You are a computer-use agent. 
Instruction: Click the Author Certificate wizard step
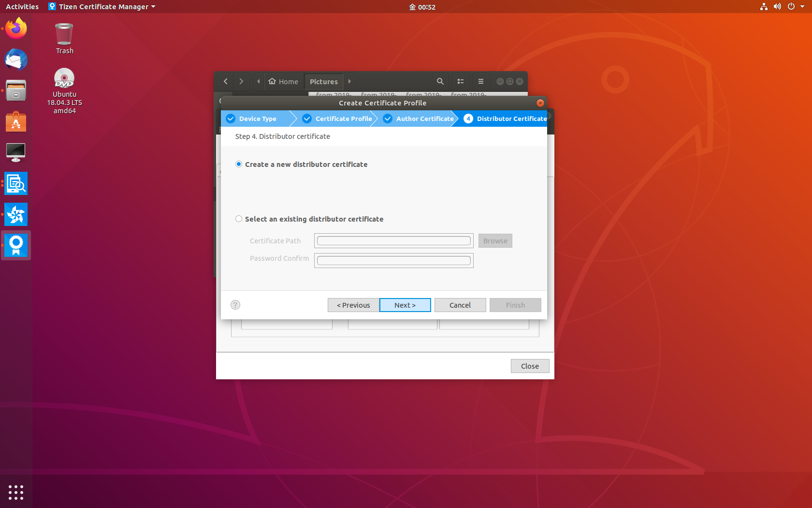tap(419, 119)
